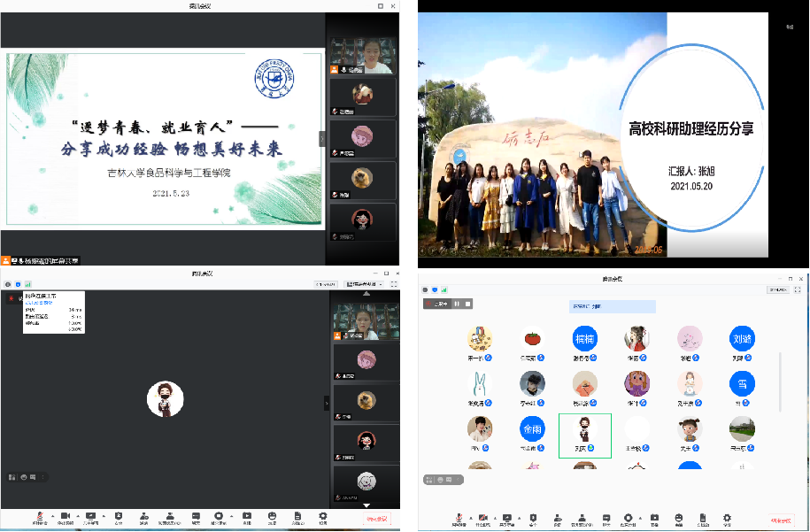Click the invite icon in bottom-left meeting toolbar

[x=143, y=515]
